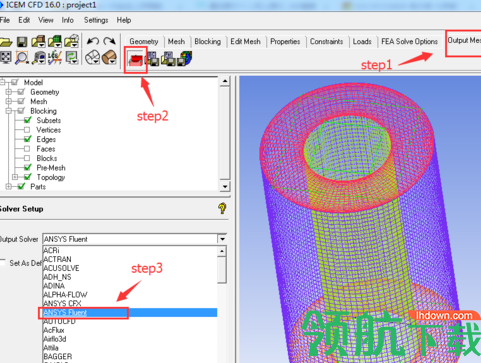Select ADINA in solver list
The width and height of the screenshot is (481, 363).
click(x=130, y=286)
